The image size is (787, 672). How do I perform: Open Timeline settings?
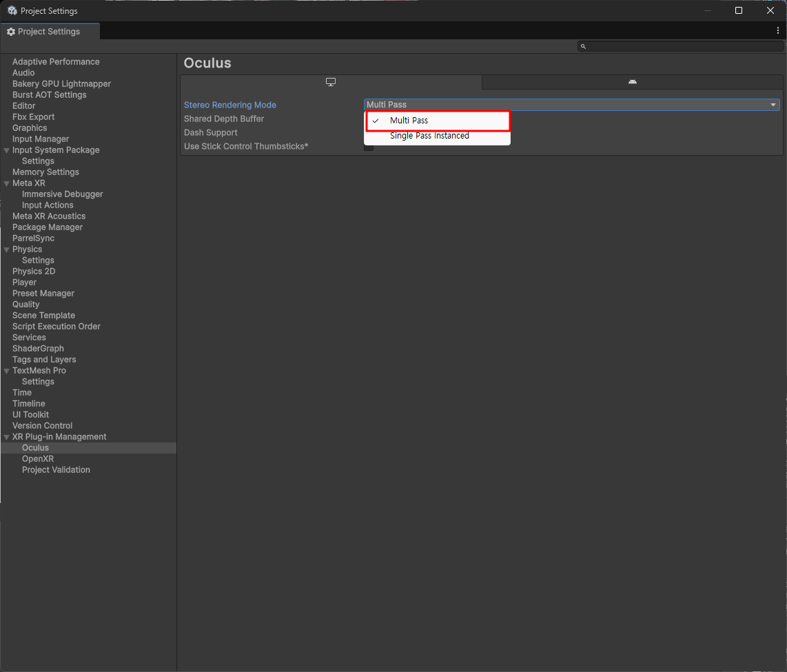(29, 404)
